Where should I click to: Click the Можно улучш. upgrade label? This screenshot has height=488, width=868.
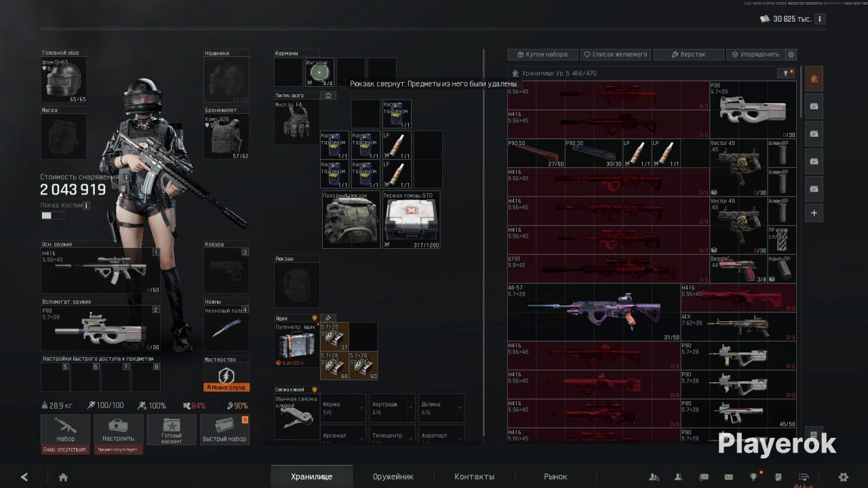[226, 388]
